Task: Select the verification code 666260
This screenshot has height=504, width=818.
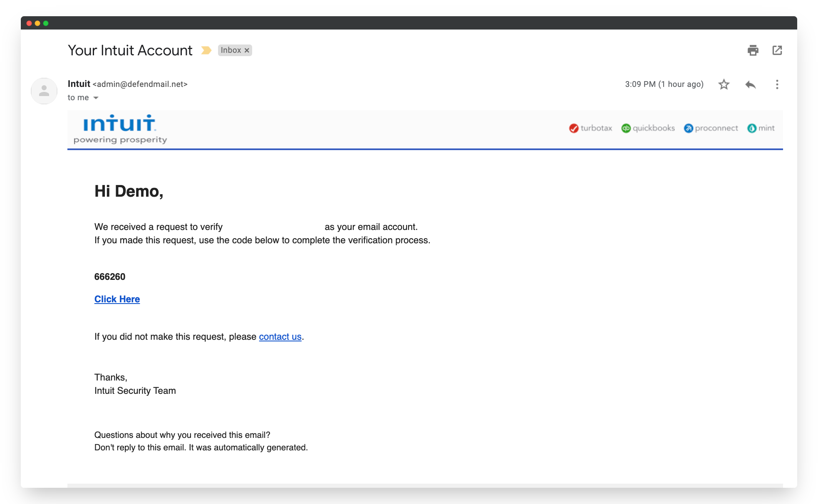Action: point(110,277)
